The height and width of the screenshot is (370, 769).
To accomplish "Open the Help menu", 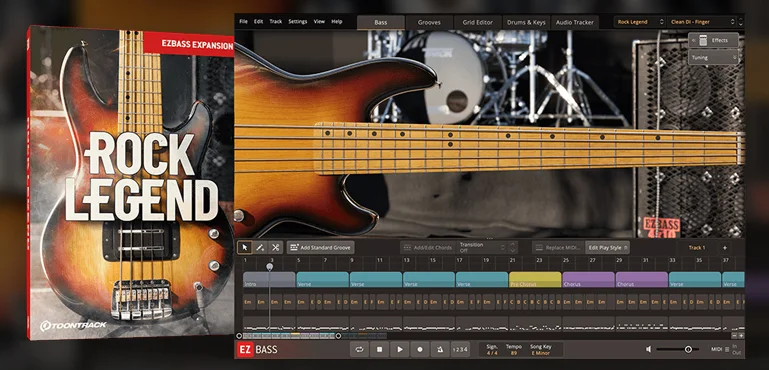I will (337, 22).
